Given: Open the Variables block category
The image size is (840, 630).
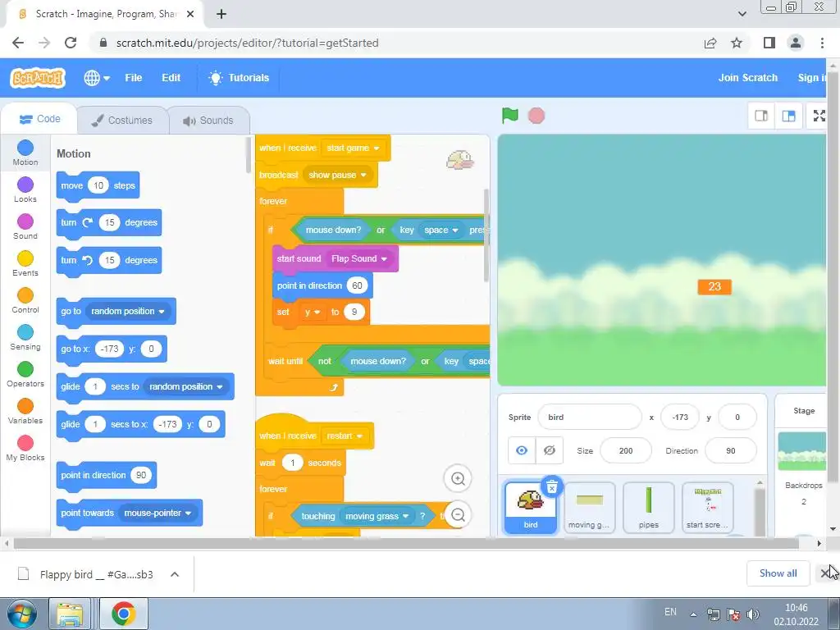Looking at the screenshot, I should [x=25, y=412].
